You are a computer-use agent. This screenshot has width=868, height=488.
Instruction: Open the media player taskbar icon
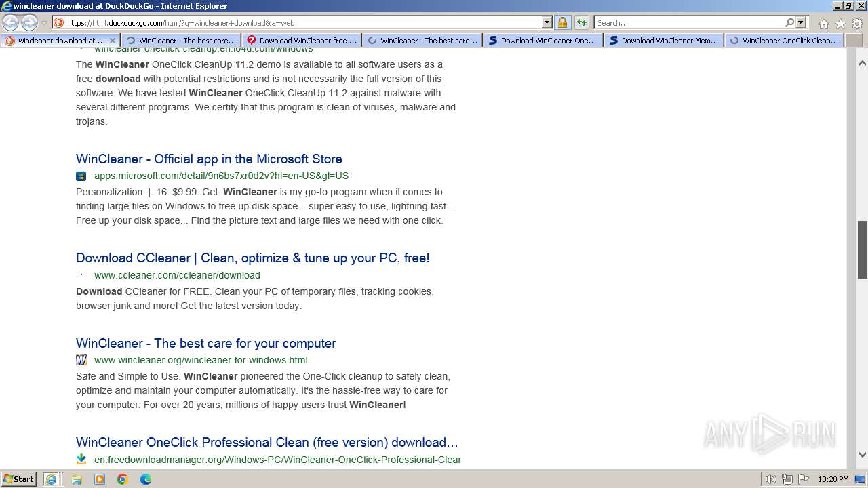100,479
